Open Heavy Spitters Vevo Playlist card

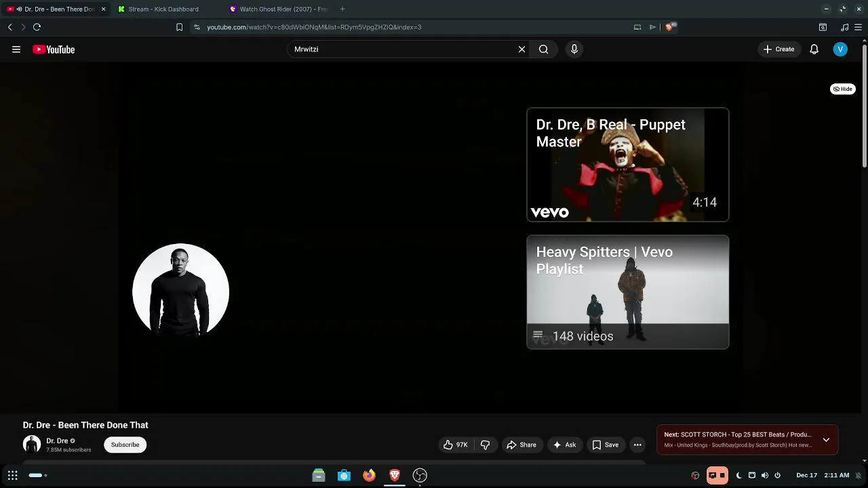[x=628, y=292]
